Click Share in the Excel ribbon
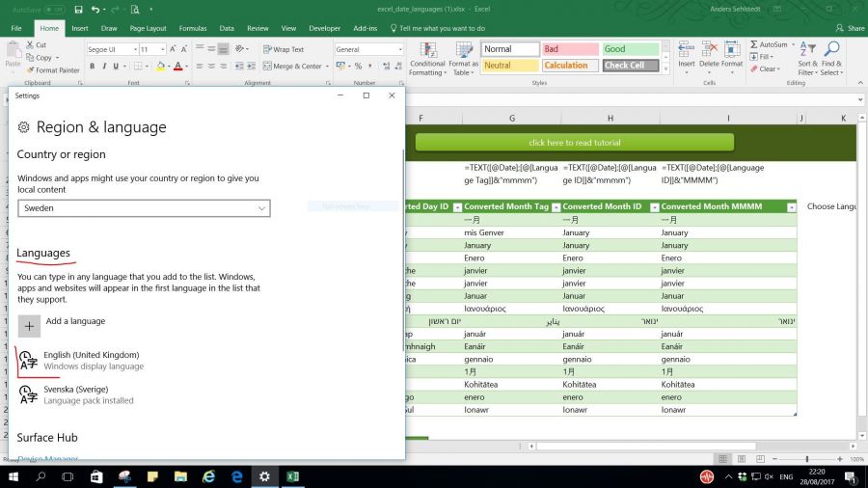The image size is (868, 488). point(851,28)
